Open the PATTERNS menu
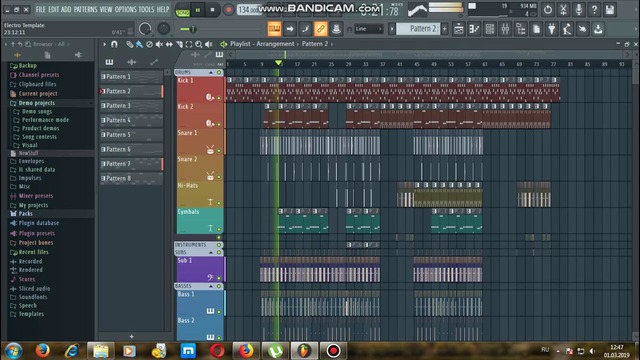Viewport: 640px width, 360px height. tap(85, 9)
